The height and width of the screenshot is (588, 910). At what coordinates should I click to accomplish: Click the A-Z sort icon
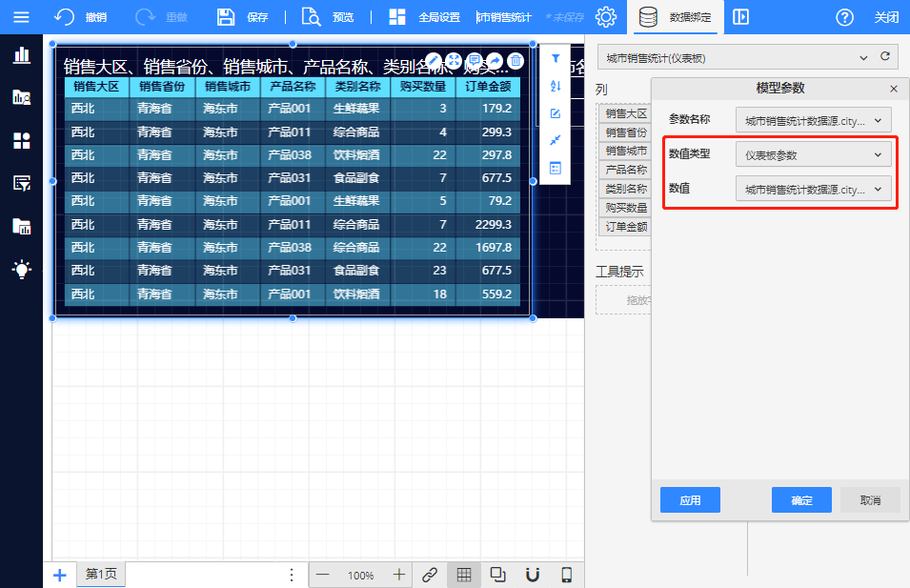(556, 86)
